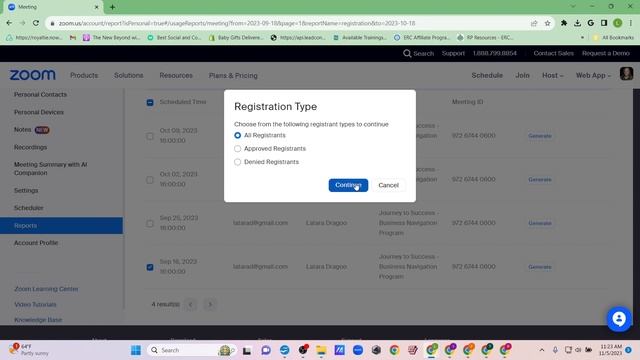Click the share page icon in the address bar

(534, 23)
